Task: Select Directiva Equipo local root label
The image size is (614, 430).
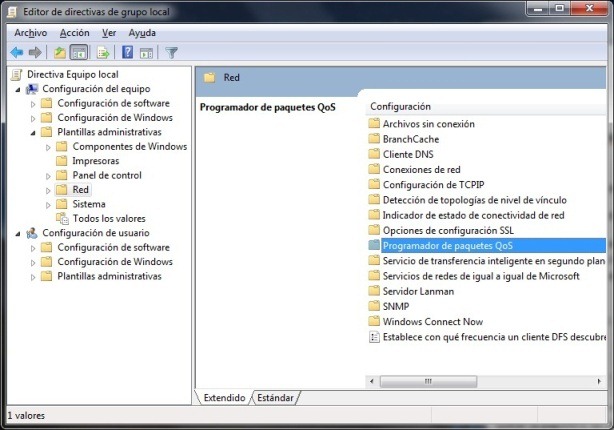Action: click(72, 74)
